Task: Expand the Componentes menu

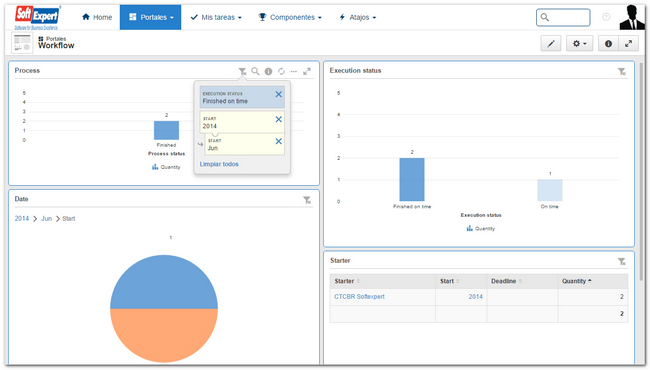Action: pyautogui.click(x=290, y=17)
